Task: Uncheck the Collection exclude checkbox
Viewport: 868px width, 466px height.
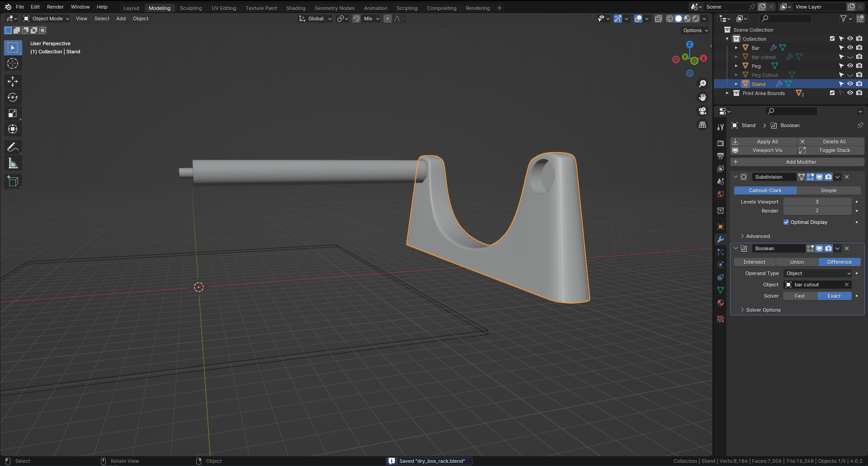Action: pos(832,38)
